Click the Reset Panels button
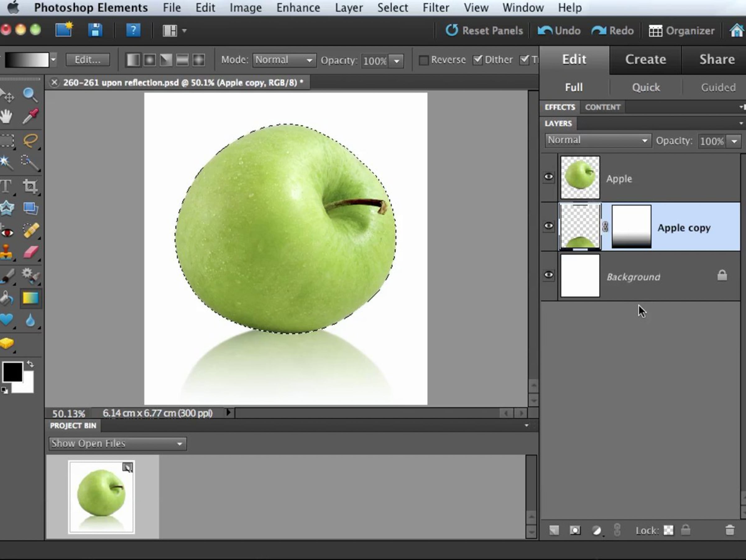Image resolution: width=746 pixels, height=560 pixels. 485,31
